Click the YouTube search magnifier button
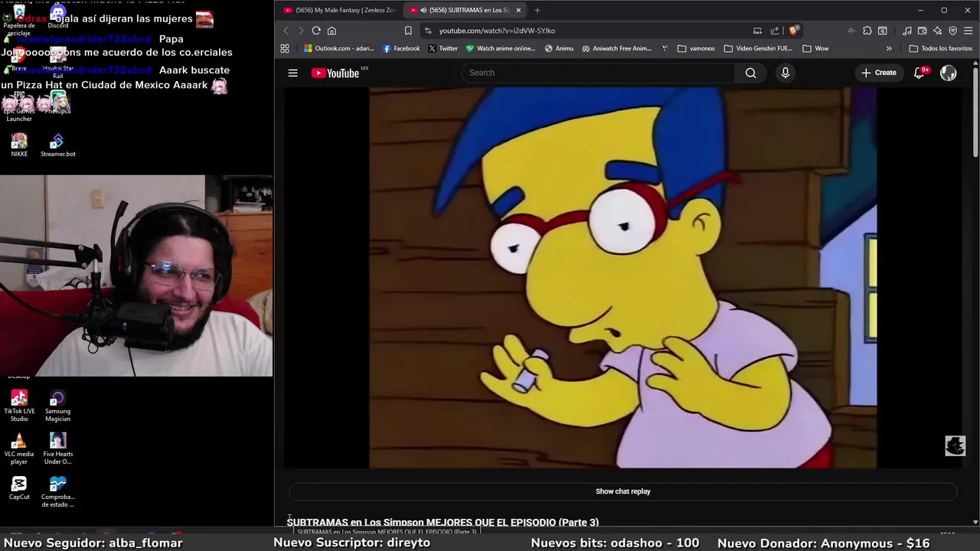 point(750,73)
